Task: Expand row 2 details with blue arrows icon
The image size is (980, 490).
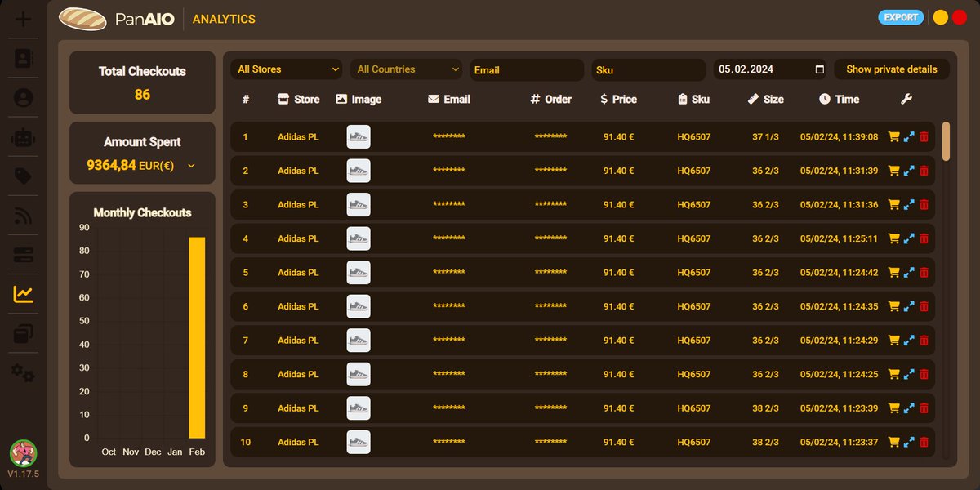Action: 909,171
